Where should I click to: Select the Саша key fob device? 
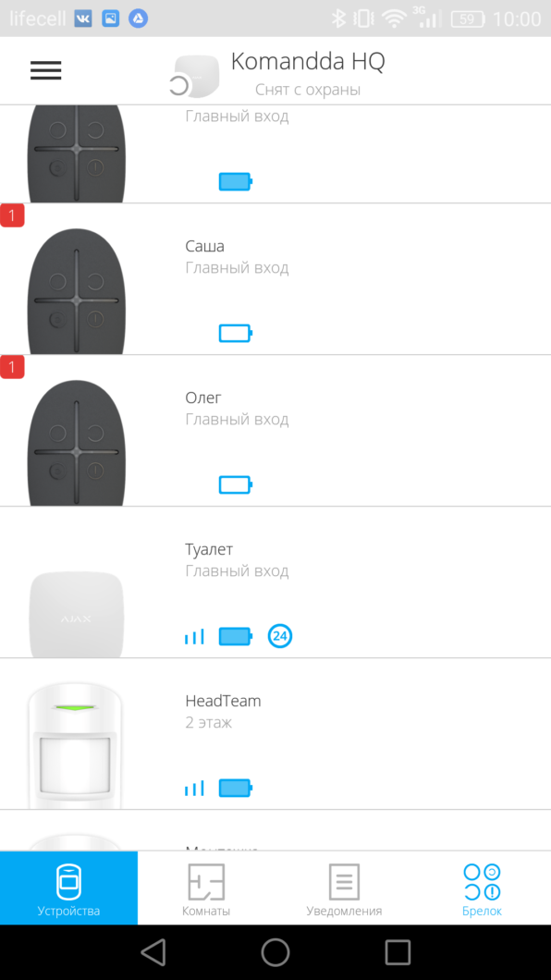[x=275, y=279]
